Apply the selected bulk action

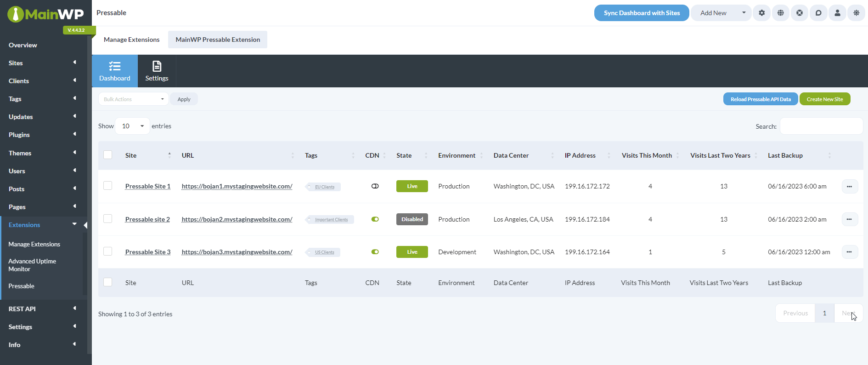(x=184, y=99)
